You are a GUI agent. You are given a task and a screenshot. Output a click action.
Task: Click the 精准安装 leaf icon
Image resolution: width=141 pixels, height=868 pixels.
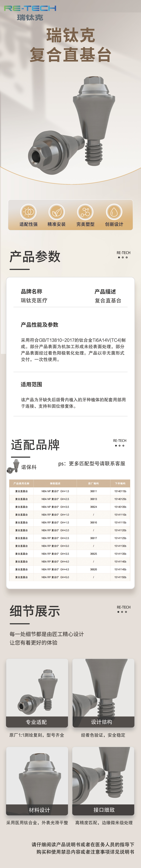click(57, 212)
